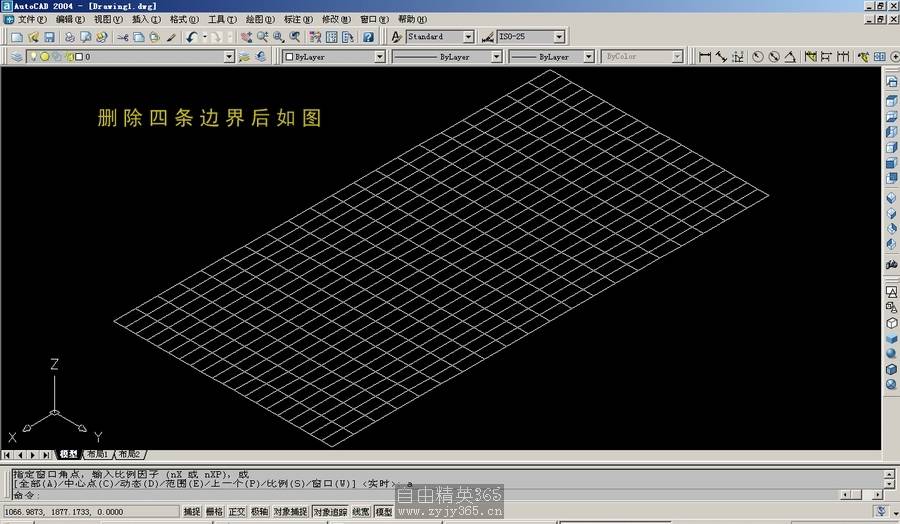
Task: Open the 绘图 (Draw) menu
Action: [260, 19]
